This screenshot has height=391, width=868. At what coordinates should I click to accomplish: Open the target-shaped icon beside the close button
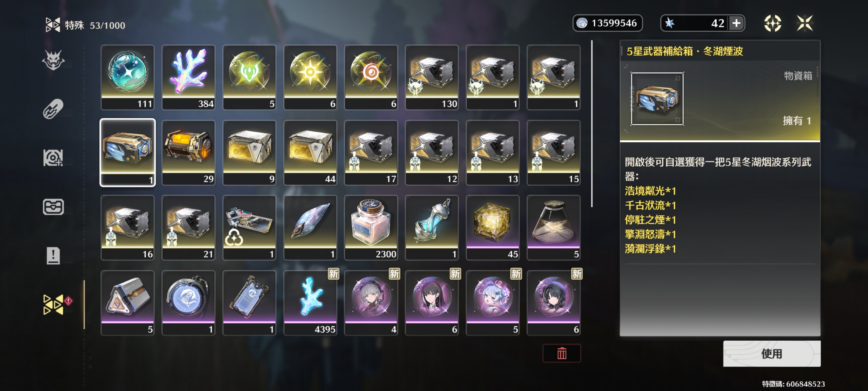point(772,23)
